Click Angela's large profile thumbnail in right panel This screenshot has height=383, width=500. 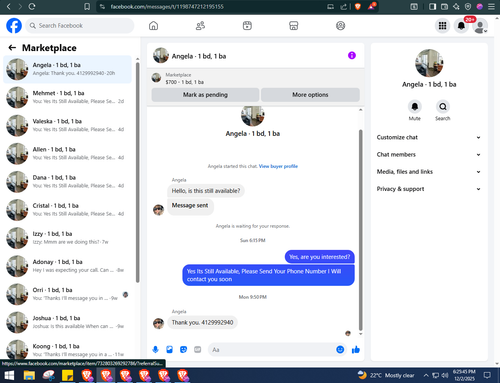click(x=429, y=63)
